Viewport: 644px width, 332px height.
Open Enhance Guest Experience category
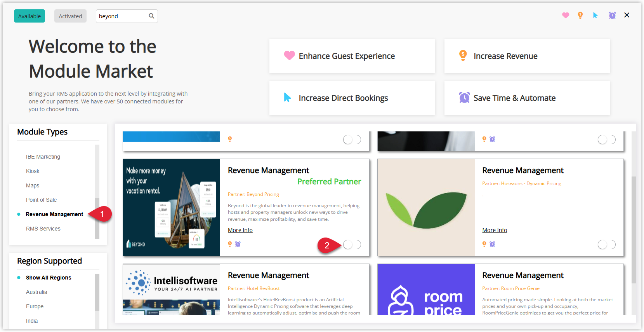click(x=352, y=56)
